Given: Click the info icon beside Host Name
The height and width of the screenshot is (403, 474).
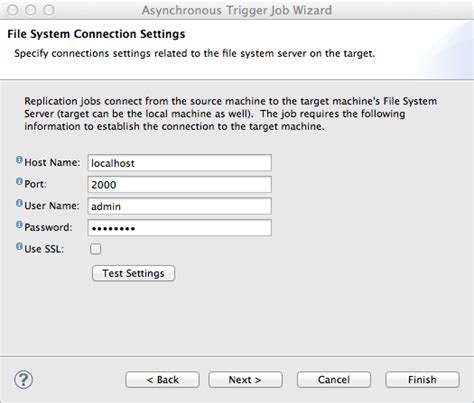Looking at the screenshot, I should pyautogui.click(x=19, y=160).
